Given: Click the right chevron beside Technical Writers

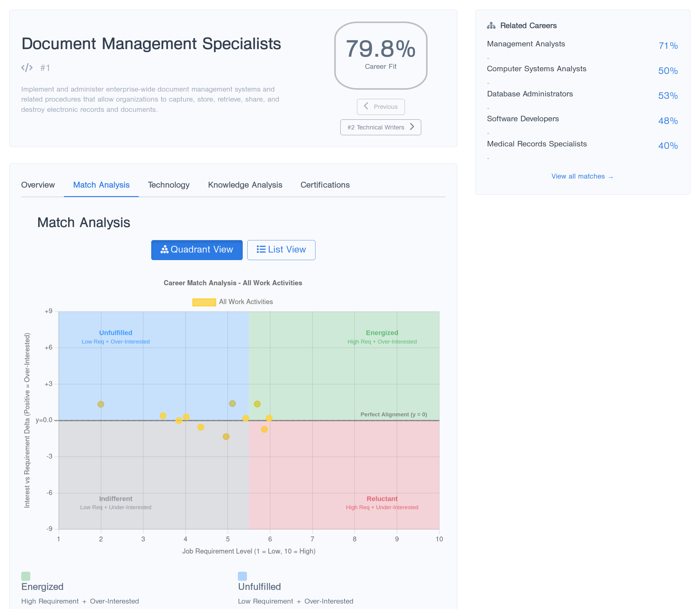Looking at the screenshot, I should click(x=412, y=127).
